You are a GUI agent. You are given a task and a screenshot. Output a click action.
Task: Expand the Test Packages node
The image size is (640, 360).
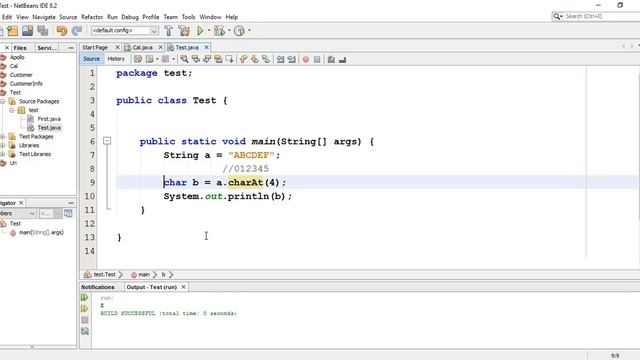click(3, 136)
